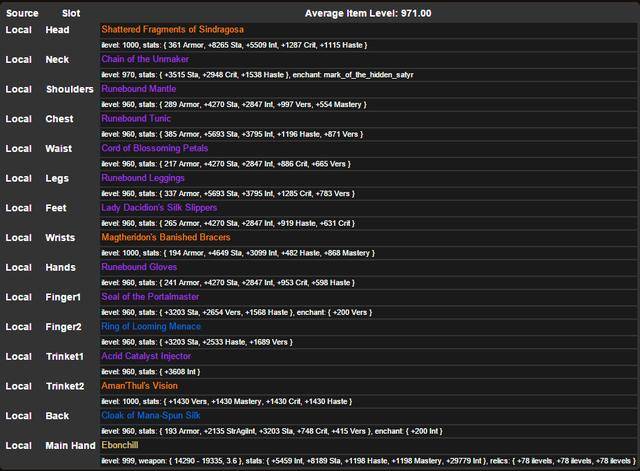Open Chain of the Unmaker link
The width and height of the screenshot is (640, 471).
[x=145, y=59]
